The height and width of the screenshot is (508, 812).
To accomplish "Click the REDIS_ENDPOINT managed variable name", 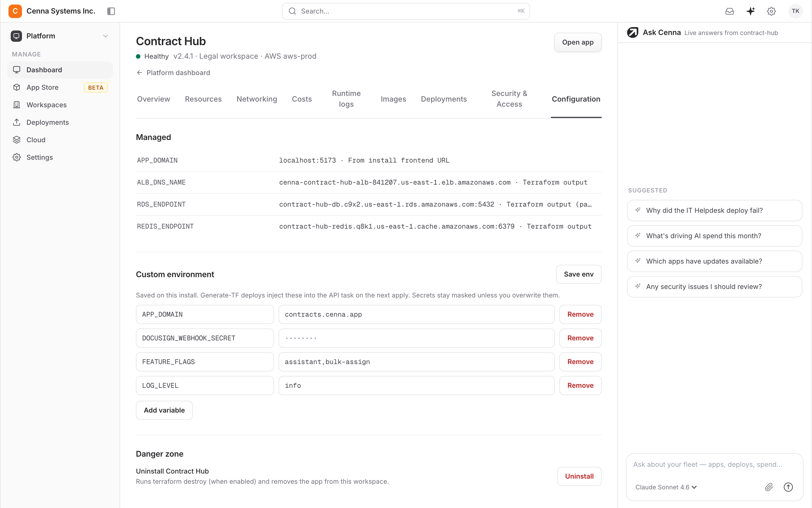I will pos(165,226).
